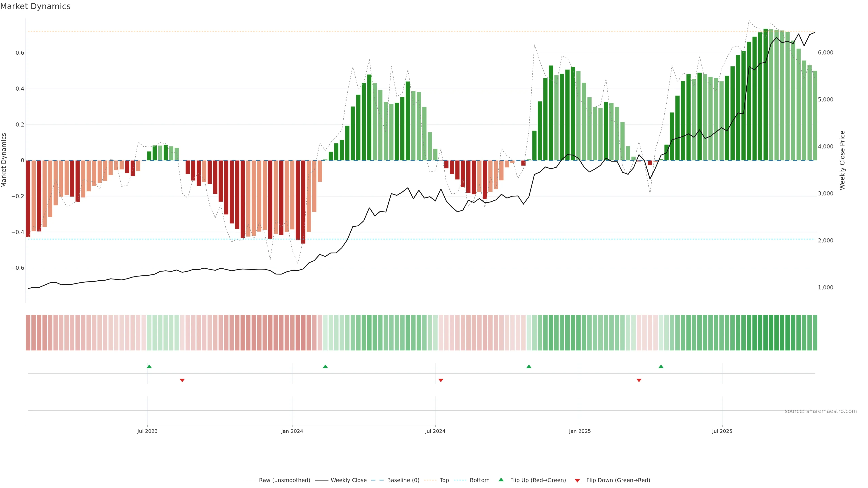The height and width of the screenshot is (488, 868).
Task: Click the last Flip Up triangle marker
Action: click(x=661, y=366)
